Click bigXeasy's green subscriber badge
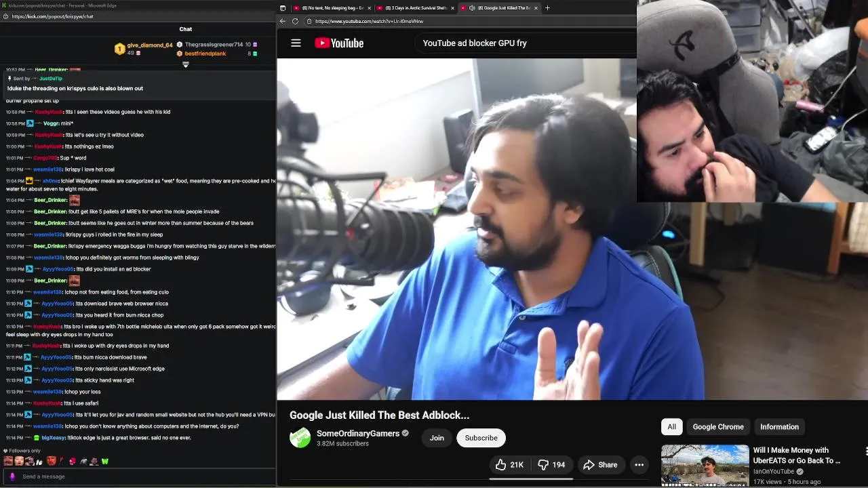Viewport: 868px width, 488px height. pyautogui.click(x=37, y=438)
